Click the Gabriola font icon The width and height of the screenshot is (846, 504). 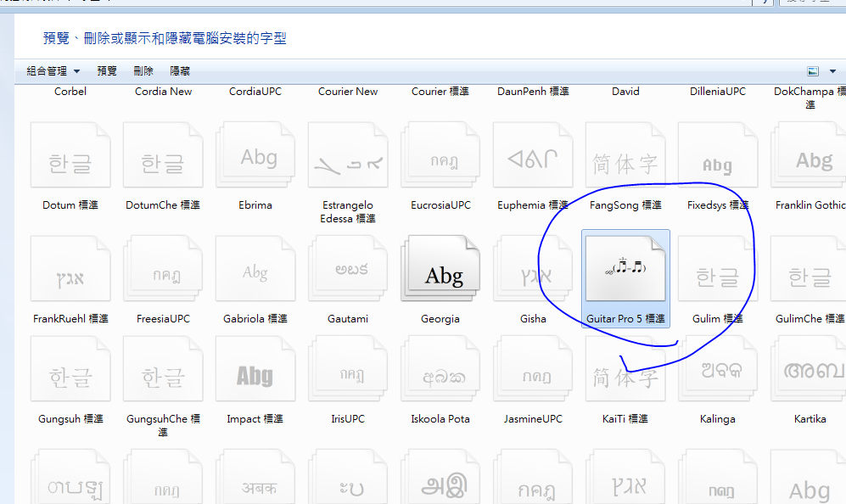pos(255,268)
